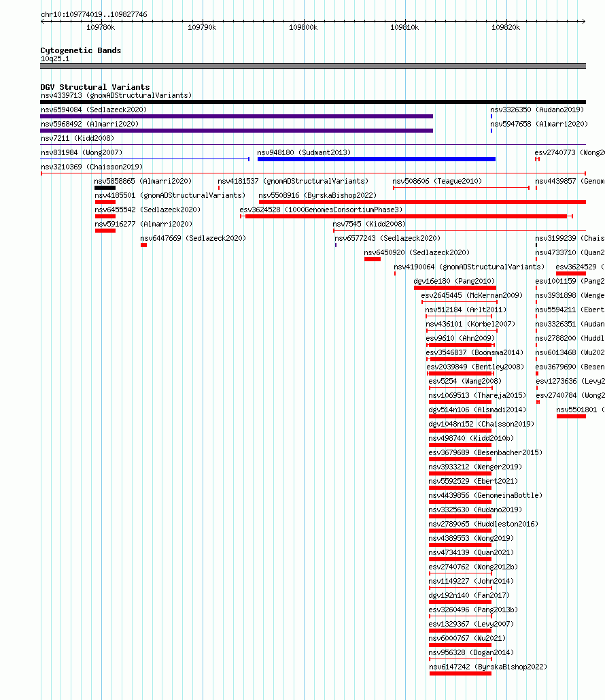Click esv1329367 Levy2007 label
The width and height of the screenshot is (605, 700).
[x=471, y=624]
